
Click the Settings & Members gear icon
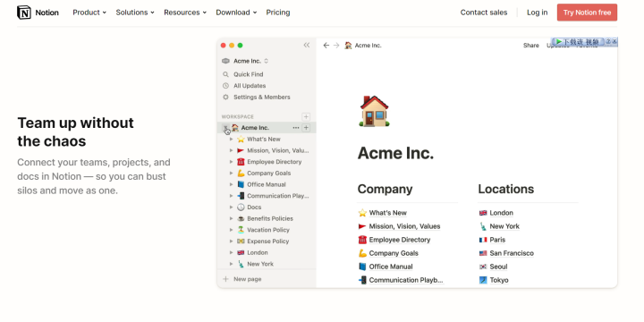coord(225,97)
